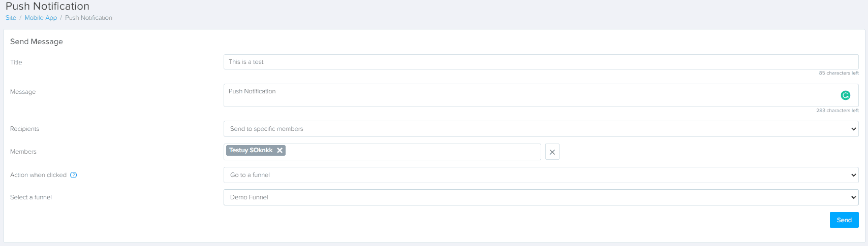Open the Demo Funnel selection dropdown
This screenshot has height=246, width=868.
[541, 197]
